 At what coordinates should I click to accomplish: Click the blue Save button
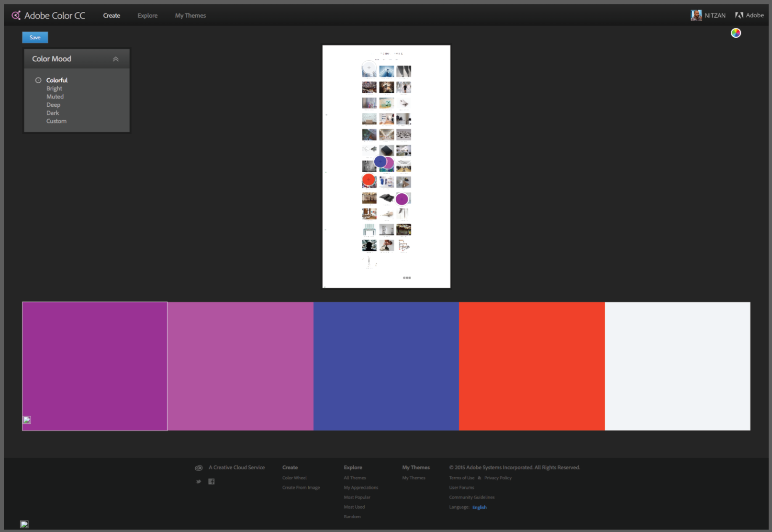pyautogui.click(x=35, y=37)
